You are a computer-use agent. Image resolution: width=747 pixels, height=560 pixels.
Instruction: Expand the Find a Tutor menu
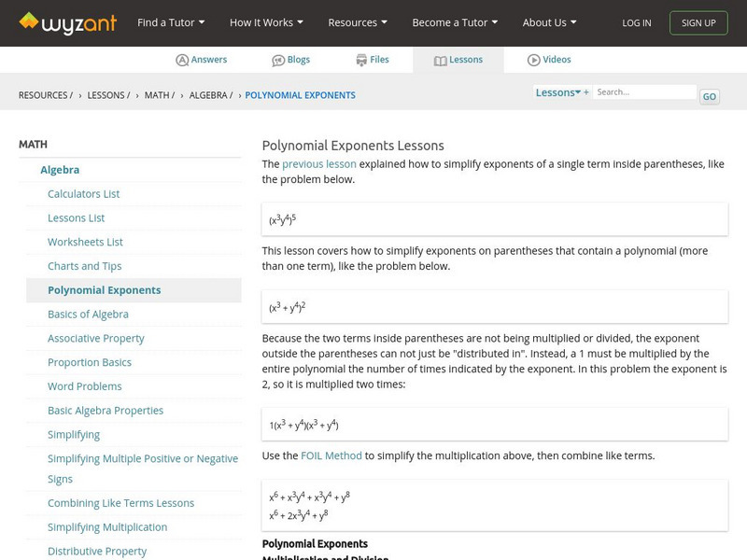pyautogui.click(x=171, y=22)
